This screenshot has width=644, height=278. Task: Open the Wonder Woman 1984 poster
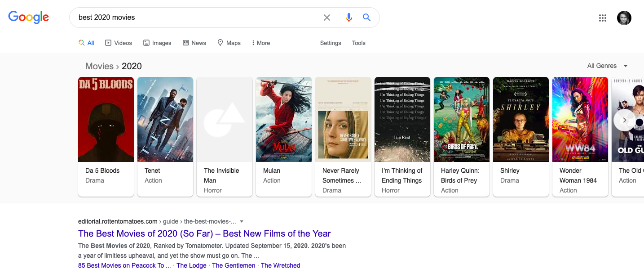[580, 119]
